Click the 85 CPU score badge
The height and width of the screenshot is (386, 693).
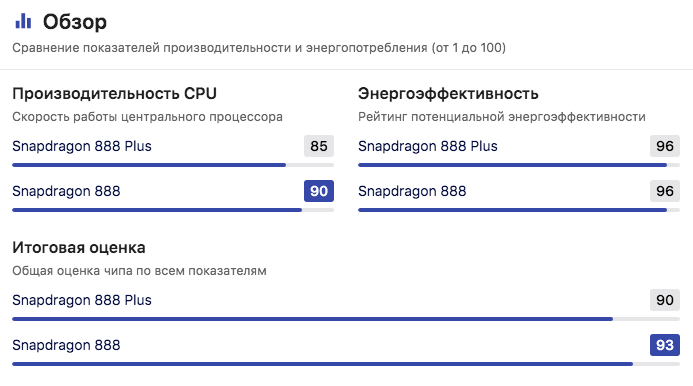pyautogui.click(x=319, y=146)
